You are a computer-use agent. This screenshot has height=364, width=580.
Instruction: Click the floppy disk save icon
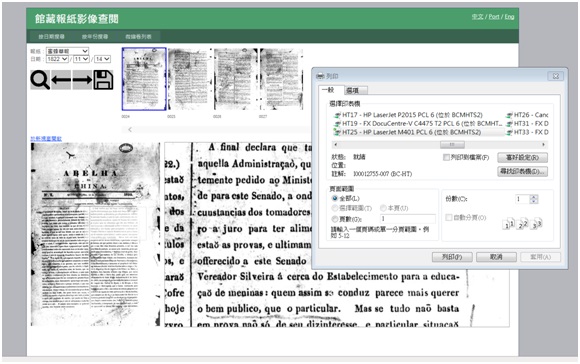(103, 80)
